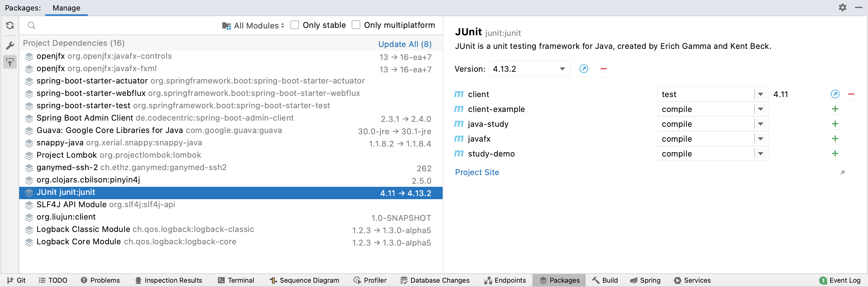Screen dimensions: 868x287
Task: Add JUnit to study-demo module with plus
Action: (835, 153)
